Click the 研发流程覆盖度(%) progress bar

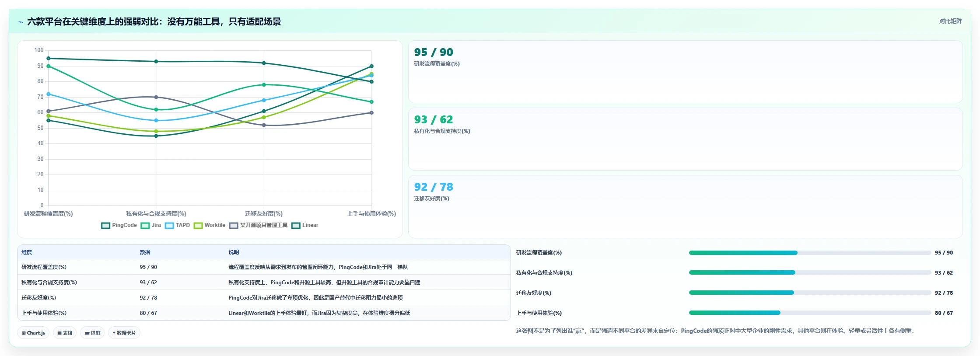[x=810, y=253]
